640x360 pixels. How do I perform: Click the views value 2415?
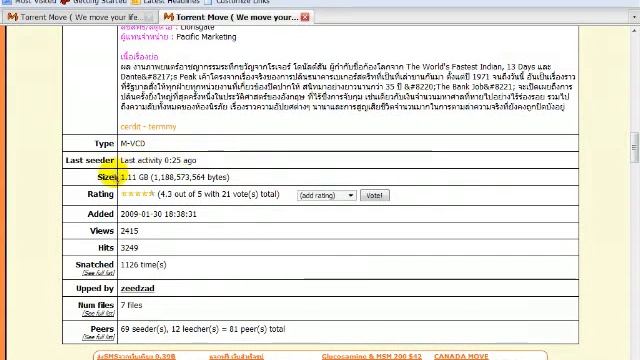pyautogui.click(x=129, y=231)
